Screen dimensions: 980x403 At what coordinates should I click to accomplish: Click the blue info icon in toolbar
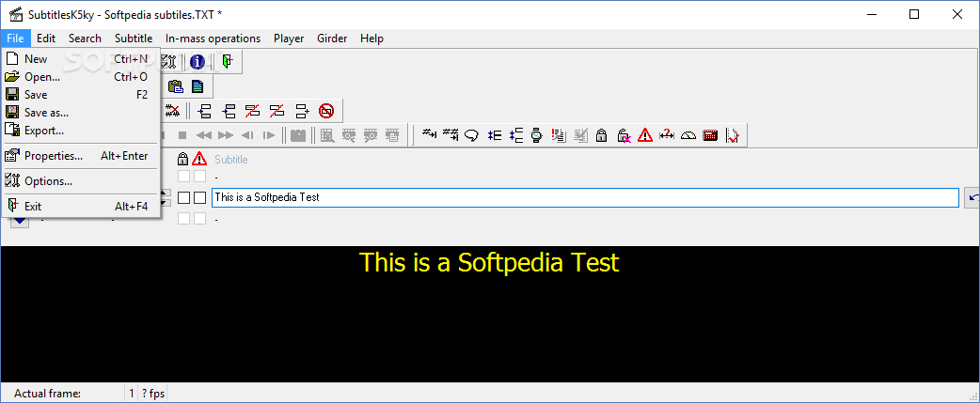[x=198, y=62]
